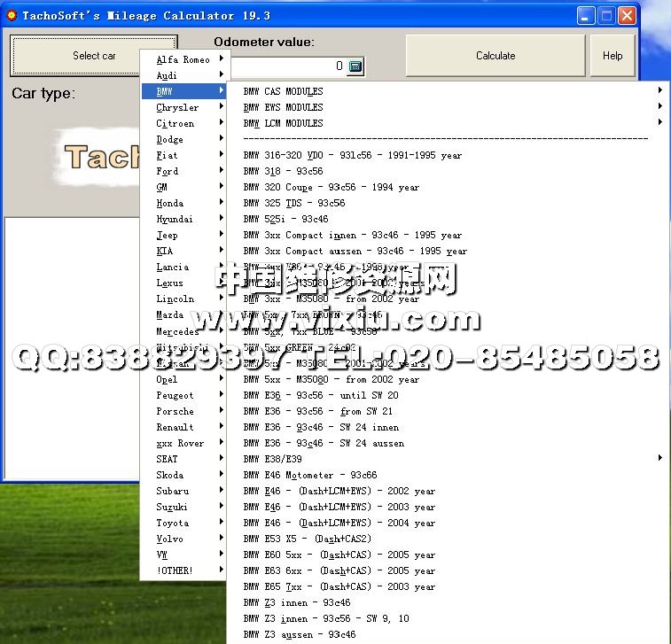Click the calculator icon beside odometer field
This screenshot has height=644, width=671.
[355, 66]
